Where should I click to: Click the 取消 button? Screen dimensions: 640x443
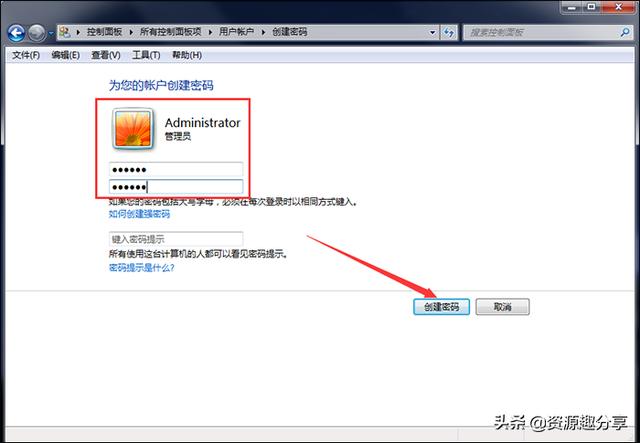(x=502, y=307)
